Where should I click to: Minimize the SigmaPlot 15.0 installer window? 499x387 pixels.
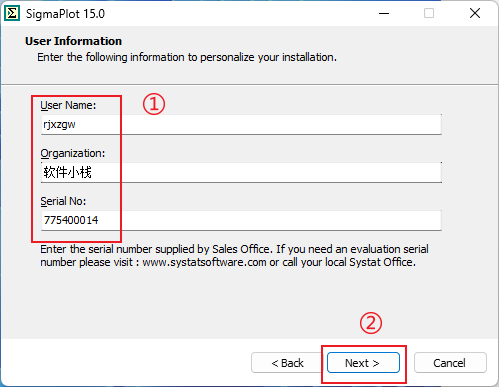[384, 14]
